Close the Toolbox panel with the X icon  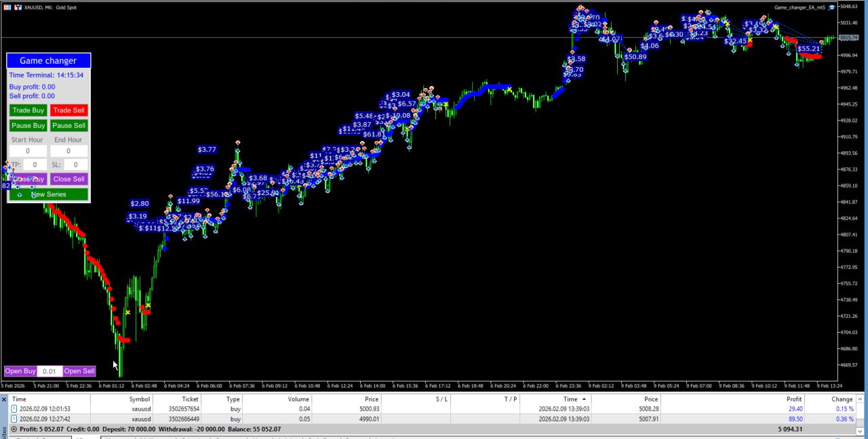[x=4, y=400]
